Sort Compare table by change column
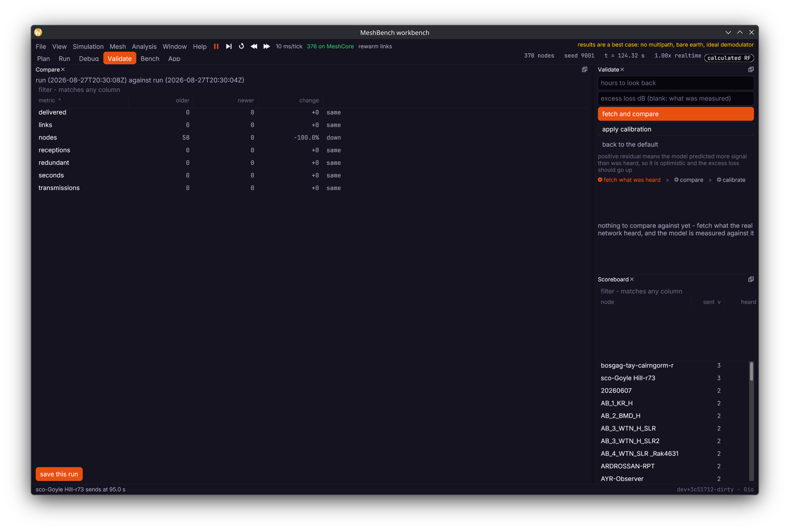This screenshot has height=532, width=790. pyautogui.click(x=290, y=100)
